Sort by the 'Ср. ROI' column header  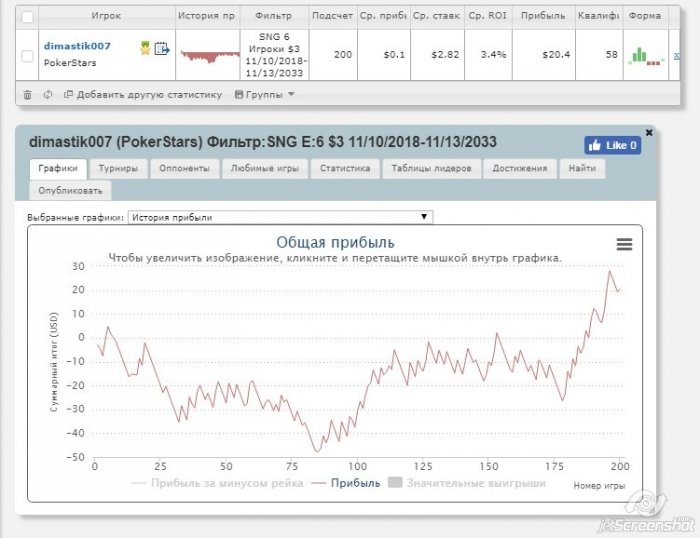488,16
